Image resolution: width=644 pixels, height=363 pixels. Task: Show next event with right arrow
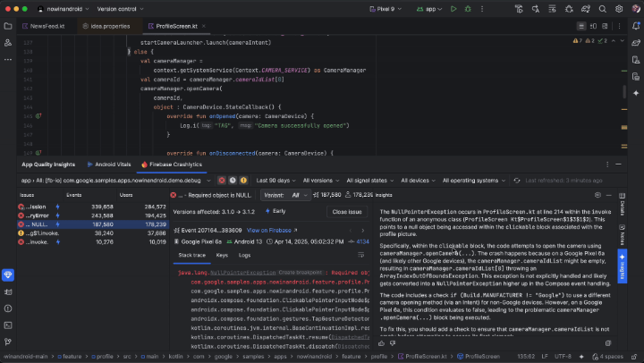(362, 231)
